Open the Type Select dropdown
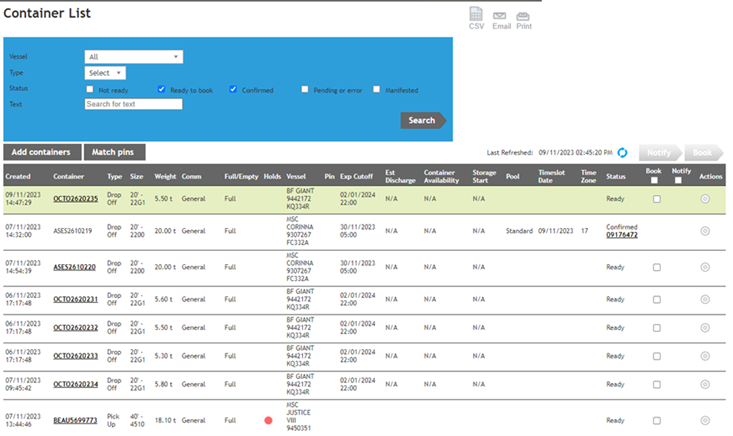The image size is (733, 436). [105, 73]
